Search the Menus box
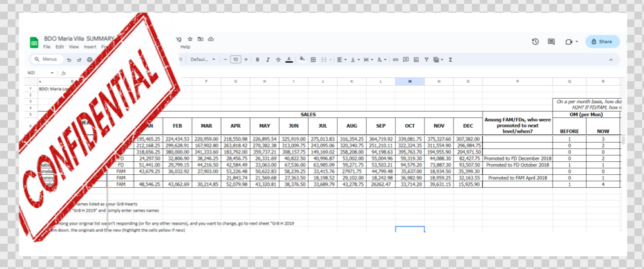Screen dimensions: 644x269 point(47,59)
